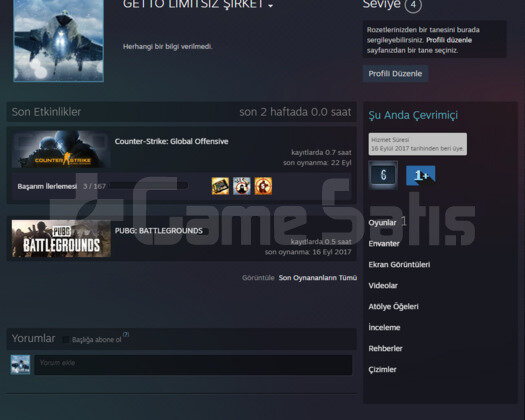Open the Videolar link
525x420 pixels.
pos(383,286)
